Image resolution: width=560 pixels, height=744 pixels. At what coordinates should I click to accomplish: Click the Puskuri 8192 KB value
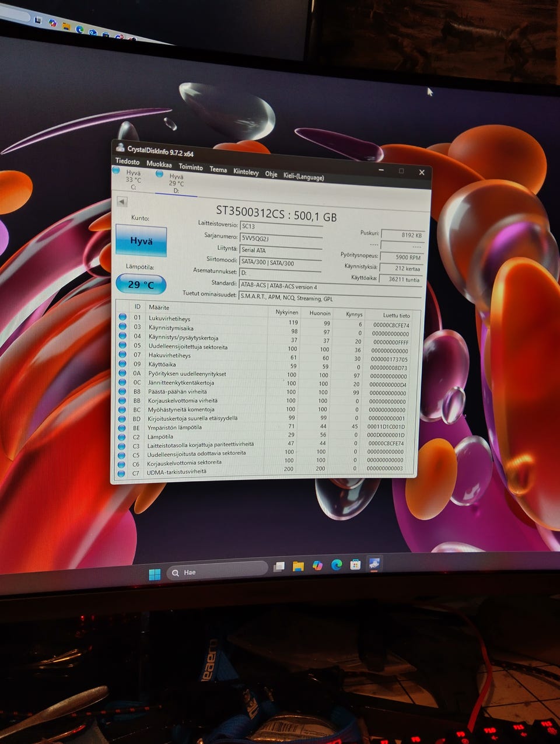click(402, 235)
